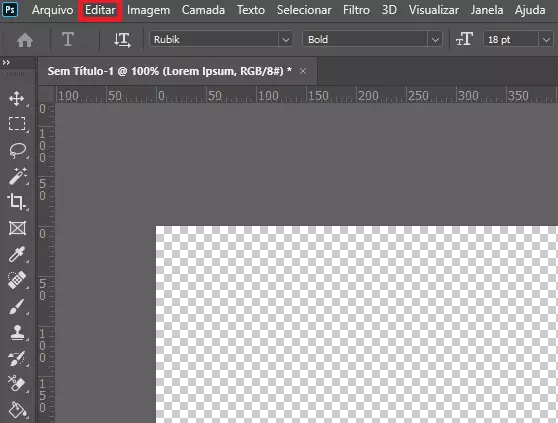
Task: Open the Imagem menu
Action: point(148,10)
